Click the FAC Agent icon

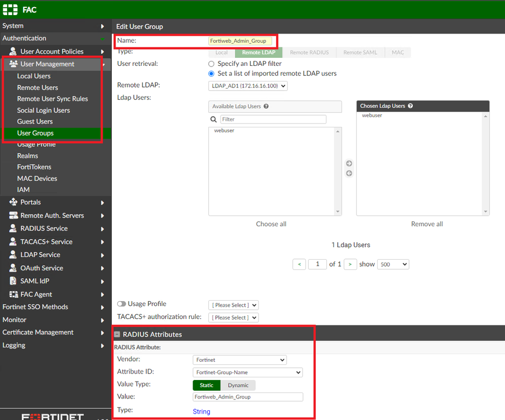[x=13, y=294]
